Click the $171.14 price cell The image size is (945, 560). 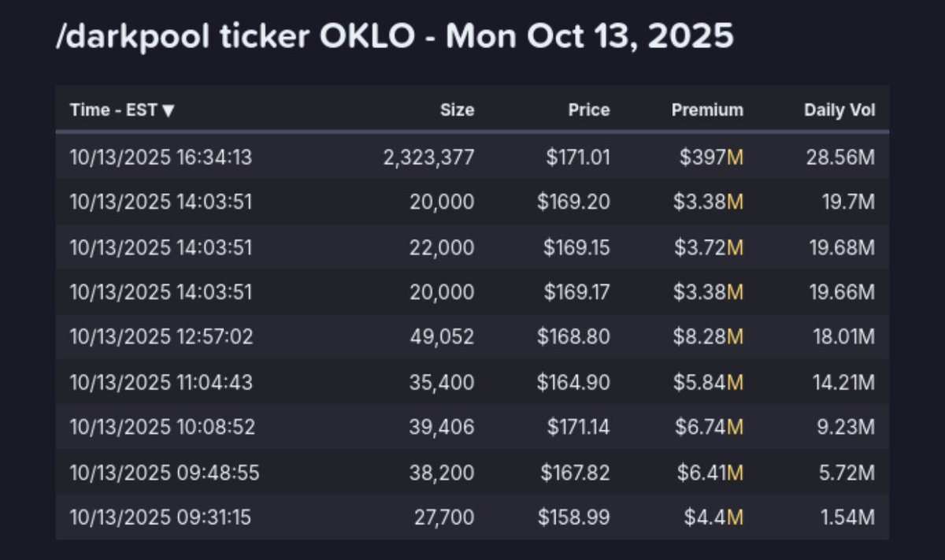(x=578, y=427)
